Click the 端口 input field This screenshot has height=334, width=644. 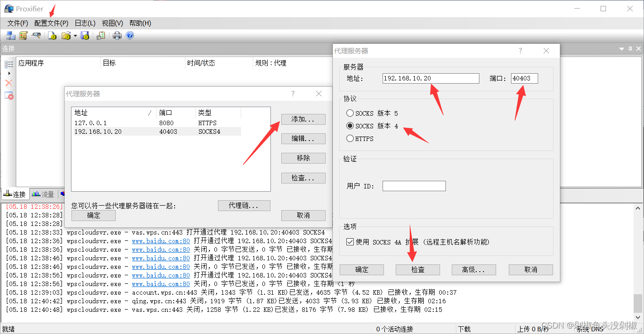525,79
